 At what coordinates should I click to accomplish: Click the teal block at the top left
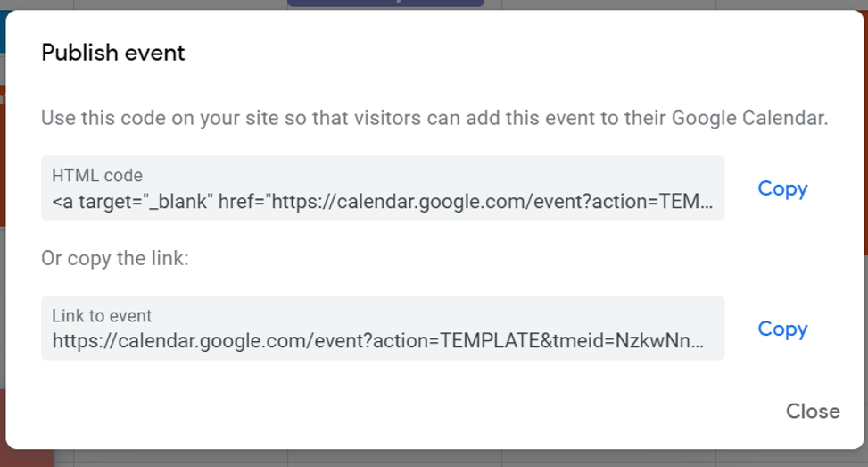3,31
